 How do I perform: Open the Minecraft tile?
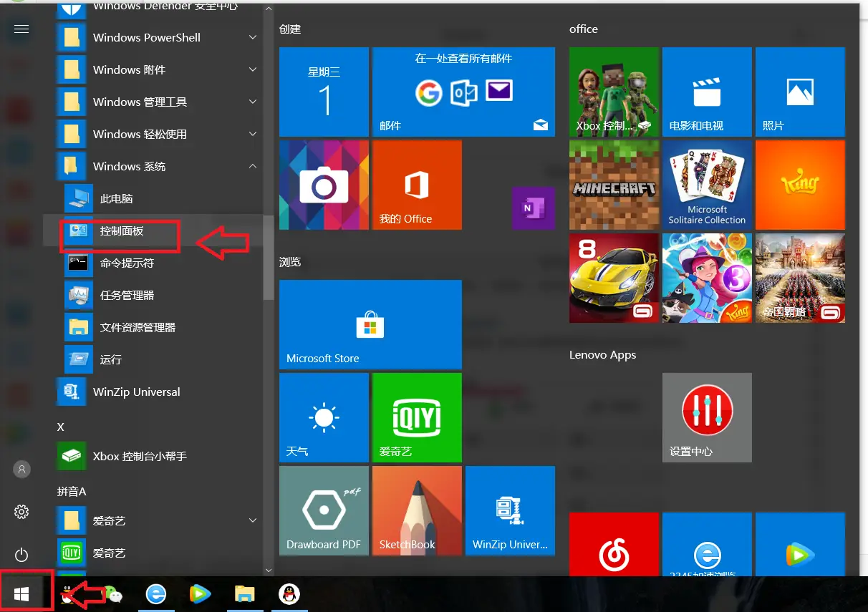click(614, 185)
